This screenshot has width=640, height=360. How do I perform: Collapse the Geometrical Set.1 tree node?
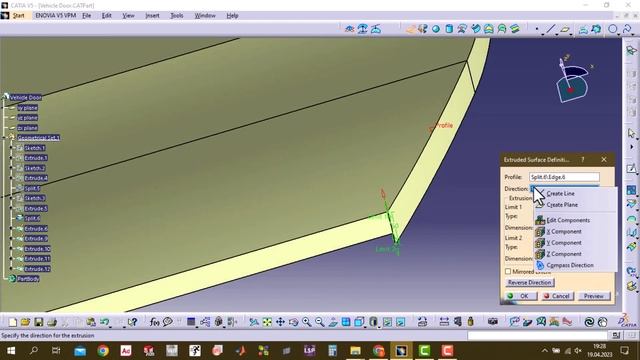pos(4,138)
